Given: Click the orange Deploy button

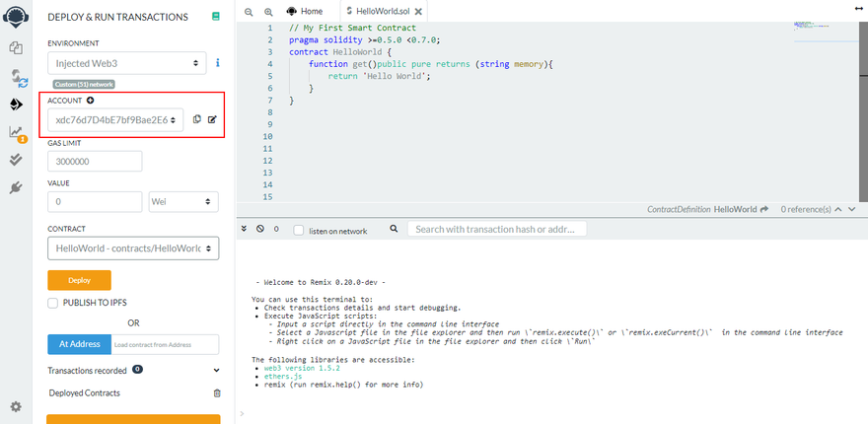Looking at the screenshot, I should 79,280.
